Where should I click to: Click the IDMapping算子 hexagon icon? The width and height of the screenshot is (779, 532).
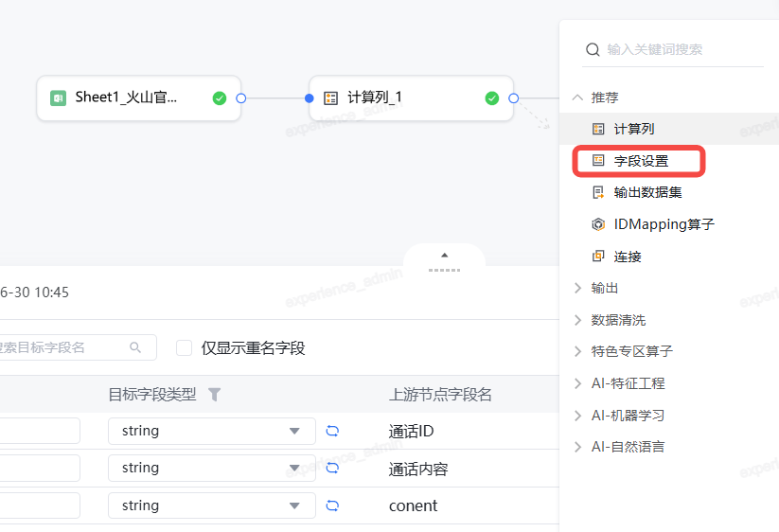[x=598, y=224]
